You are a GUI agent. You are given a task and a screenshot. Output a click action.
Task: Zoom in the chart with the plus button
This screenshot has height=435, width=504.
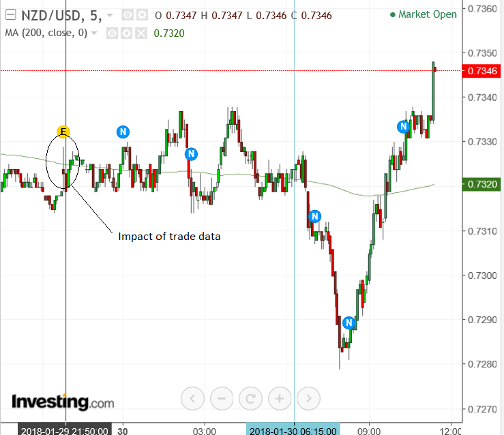[280, 398]
